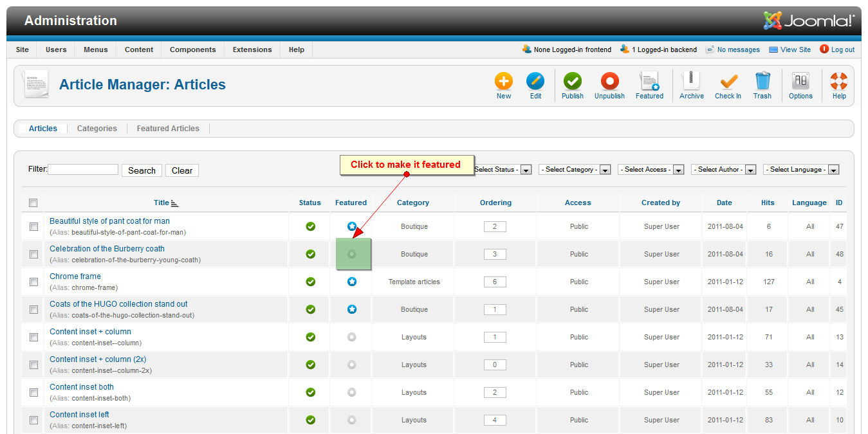Make Content inset + column featured
The image size is (868, 434).
tap(351, 337)
